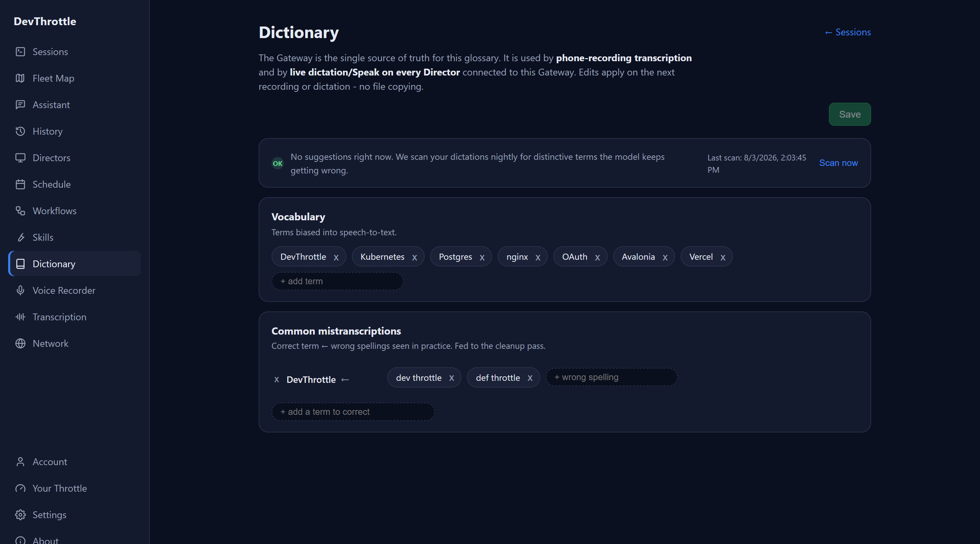
Task: Click the Assistant chat icon
Action: pos(20,105)
